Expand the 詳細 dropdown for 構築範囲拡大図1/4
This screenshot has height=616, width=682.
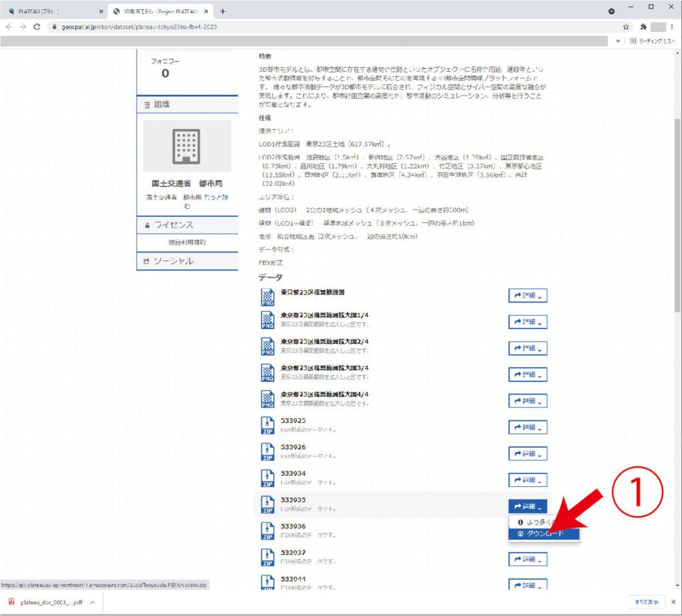point(528,322)
